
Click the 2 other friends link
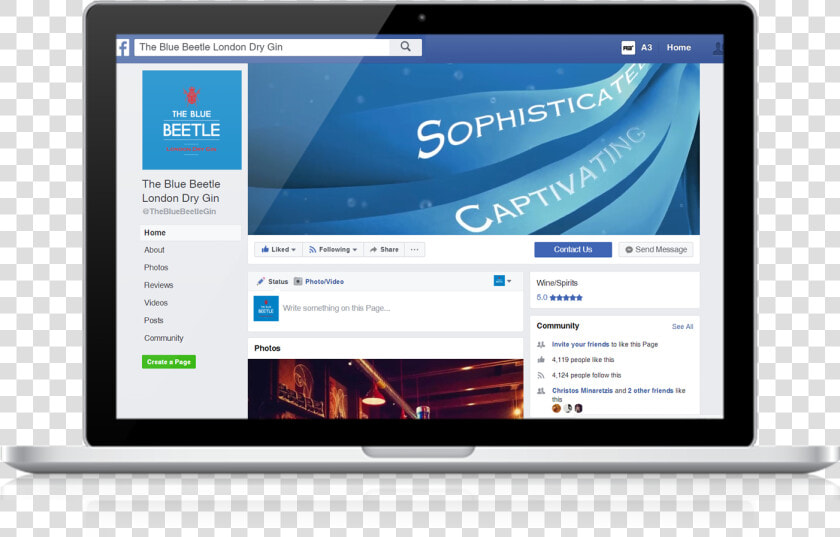click(x=650, y=391)
